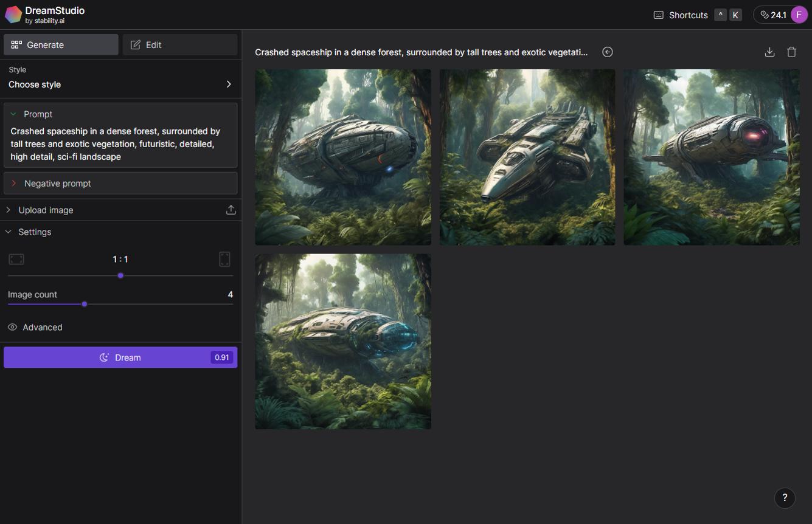Toggle the Advanced settings eye icon
Screen dimensions: 812x524
point(12,327)
